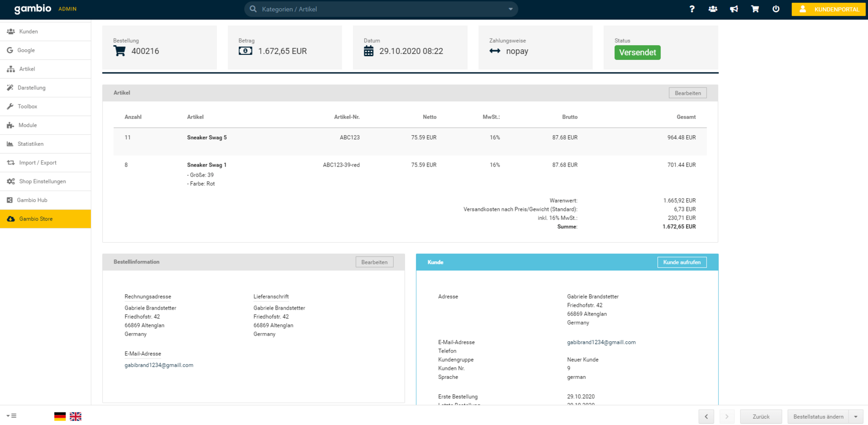868x425 pixels.
Task: Open the users group icon in header
Action: pos(713,9)
